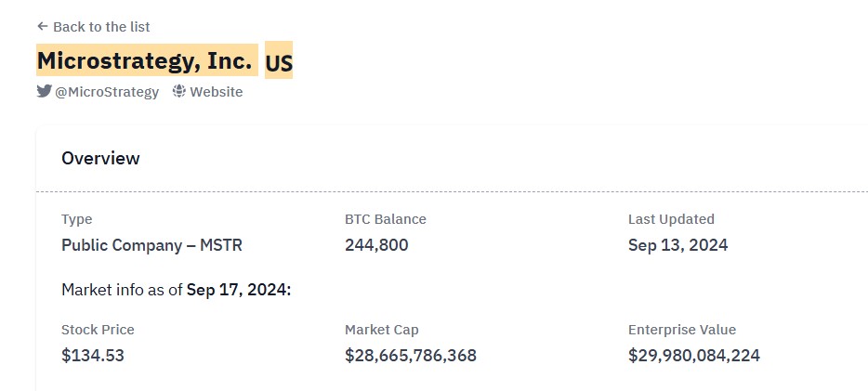The image size is (868, 391).
Task: Click the globe website icon
Action: [178, 91]
